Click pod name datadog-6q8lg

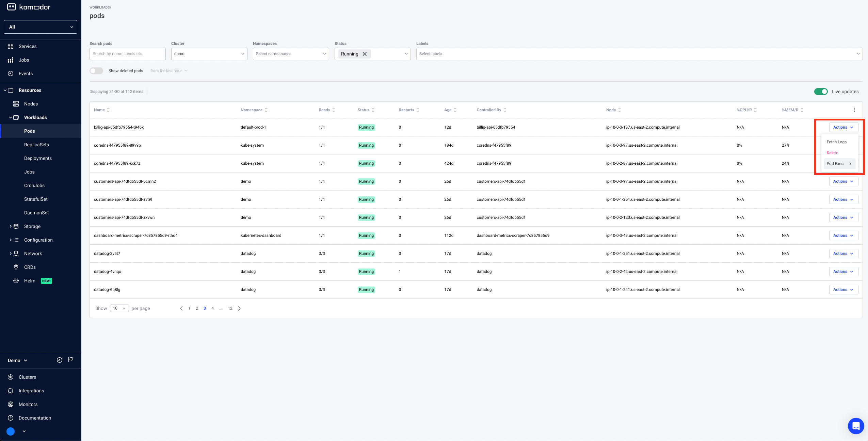[107, 290]
